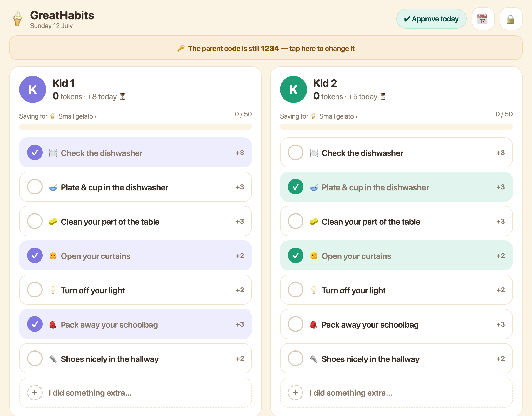
Task: Click Kid 1 red schoolbag icon
Action: 53,324
